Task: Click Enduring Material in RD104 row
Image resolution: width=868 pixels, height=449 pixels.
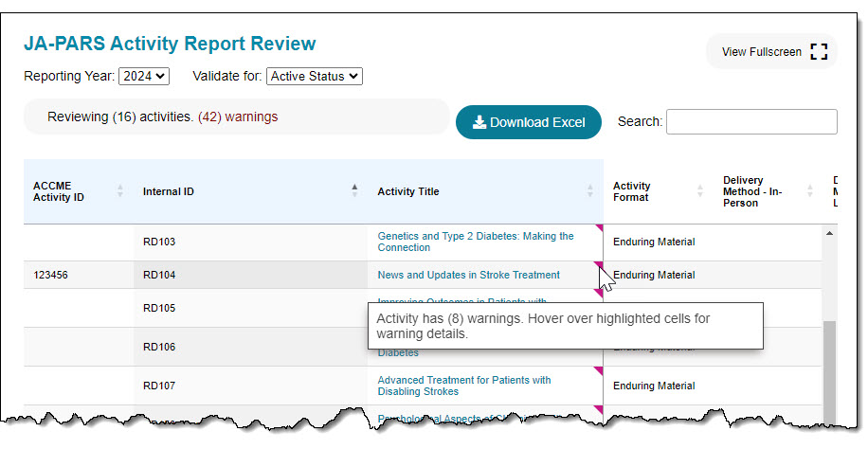Action: (x=654, y=275)
